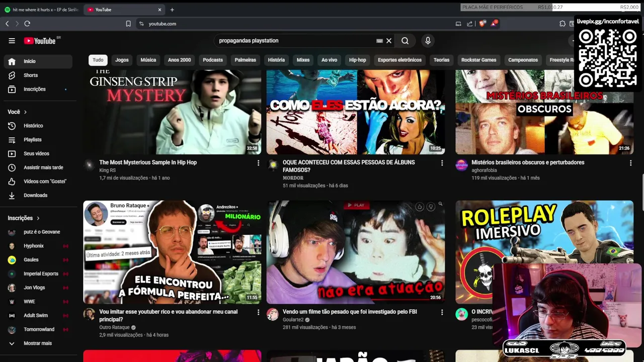Select the Podcasts filter chip
Screen dimensions: 644x362
point(213,60)
